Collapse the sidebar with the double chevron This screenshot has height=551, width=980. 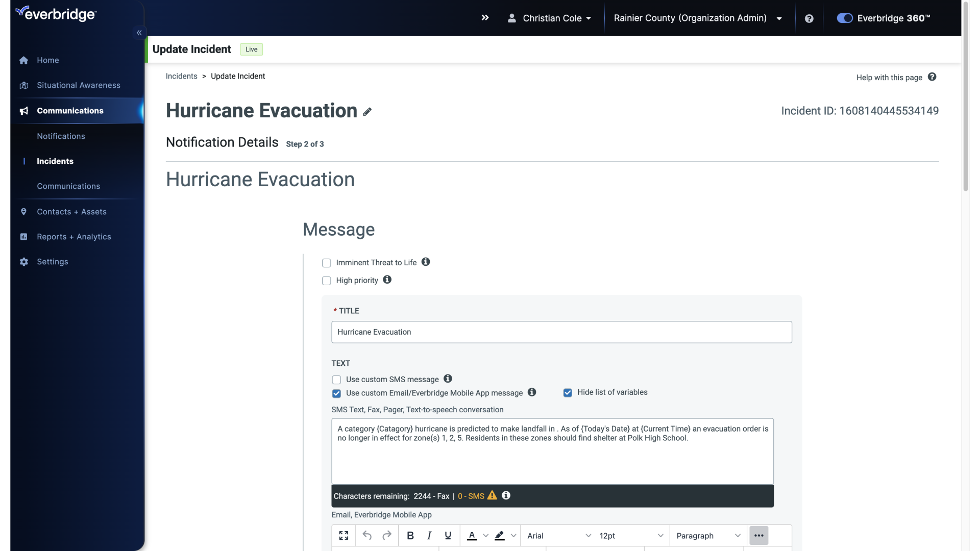click(139, 33)
